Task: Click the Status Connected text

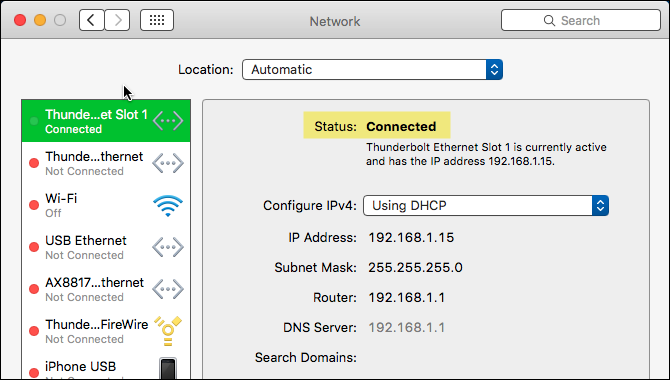Action: (401, 127)
